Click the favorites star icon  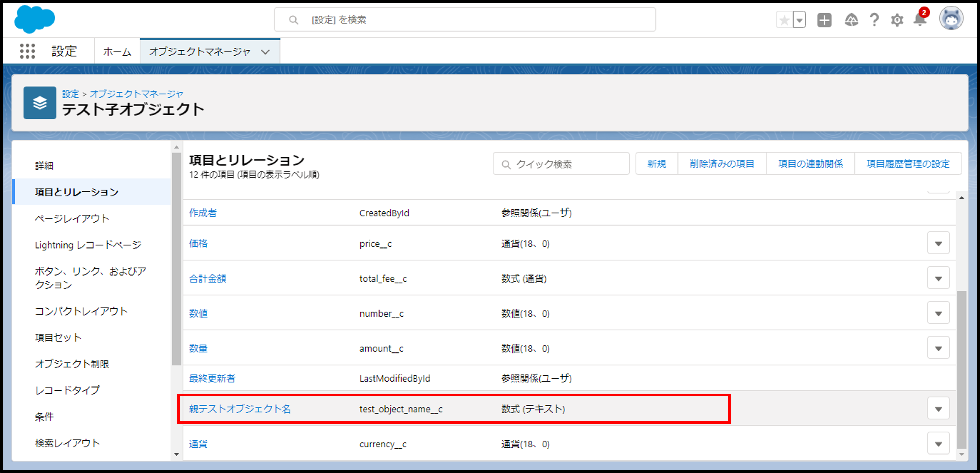point(784,20)
